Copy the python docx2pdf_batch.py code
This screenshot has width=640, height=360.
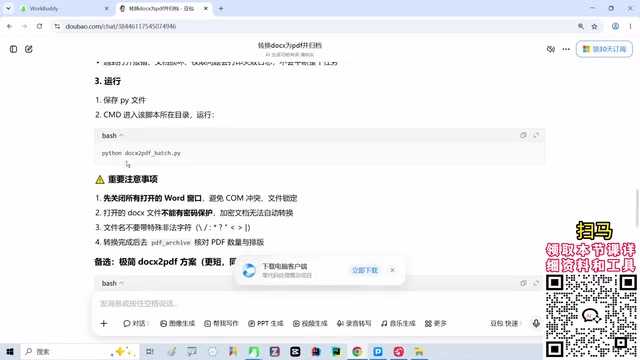point(523,135)
